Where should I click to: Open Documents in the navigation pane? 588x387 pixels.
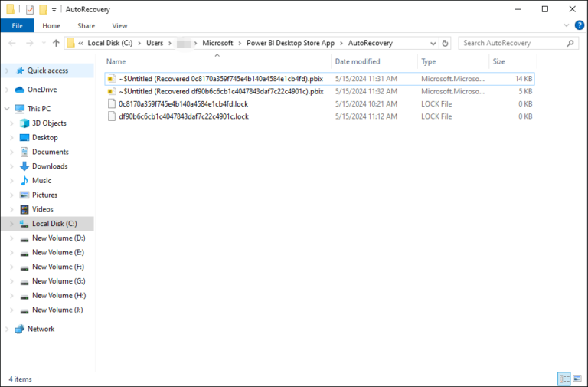(51, 152)
